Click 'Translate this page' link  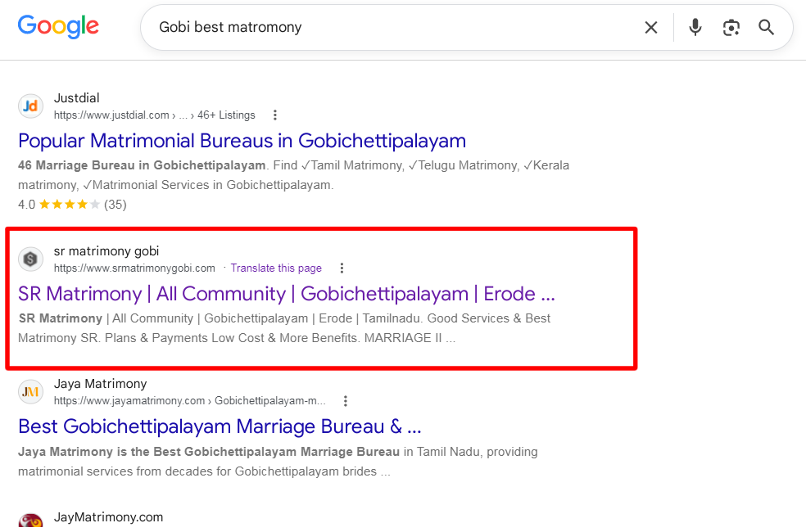276,268
